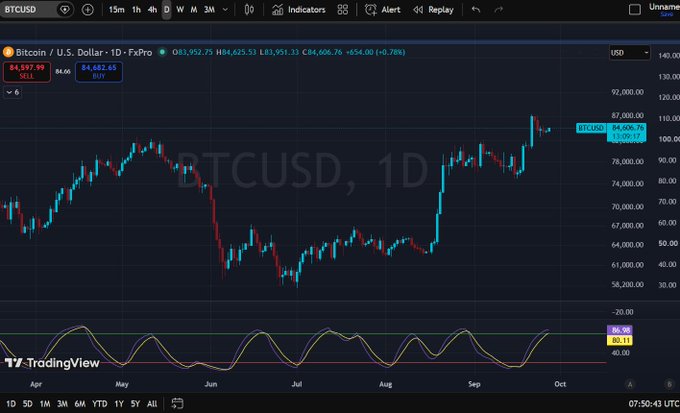Switch to the 4h timeframe
The image size is (680, 413).
pyautogui.click(x=152, y=10)
